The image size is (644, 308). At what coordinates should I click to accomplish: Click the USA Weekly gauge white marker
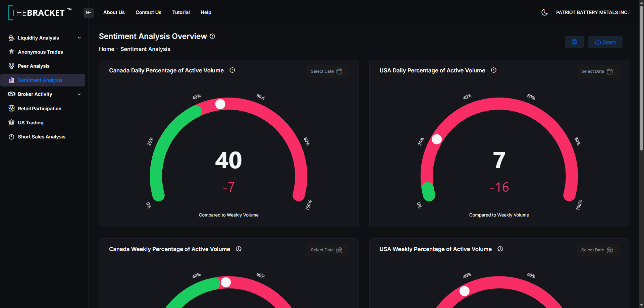point(465,291)
